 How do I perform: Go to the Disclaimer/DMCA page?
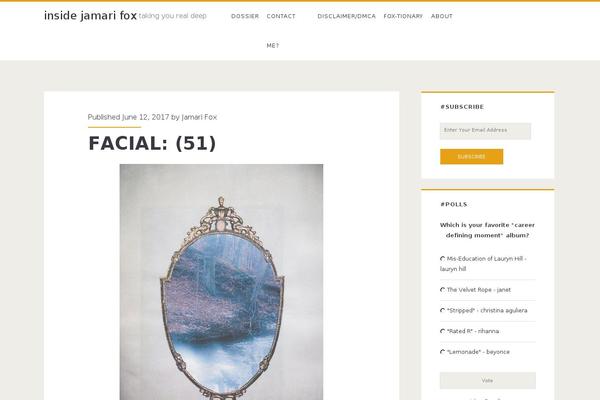coord(346,16)
